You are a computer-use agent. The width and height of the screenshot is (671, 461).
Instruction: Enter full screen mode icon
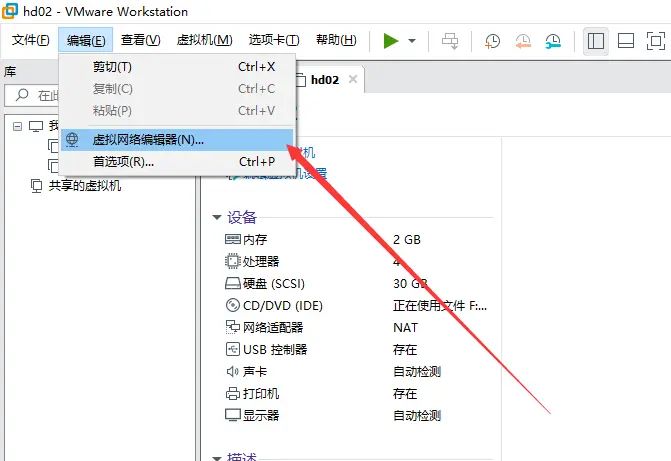[x=655, y=41]
